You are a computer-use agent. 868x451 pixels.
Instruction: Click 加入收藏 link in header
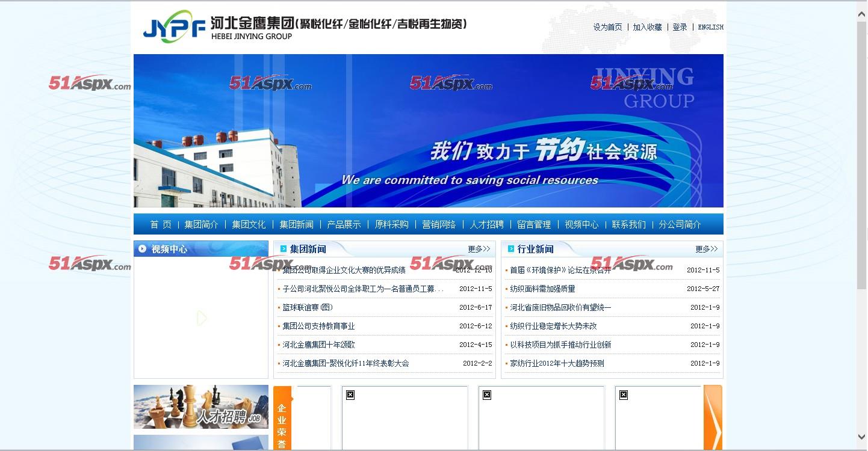click(647, 27)
